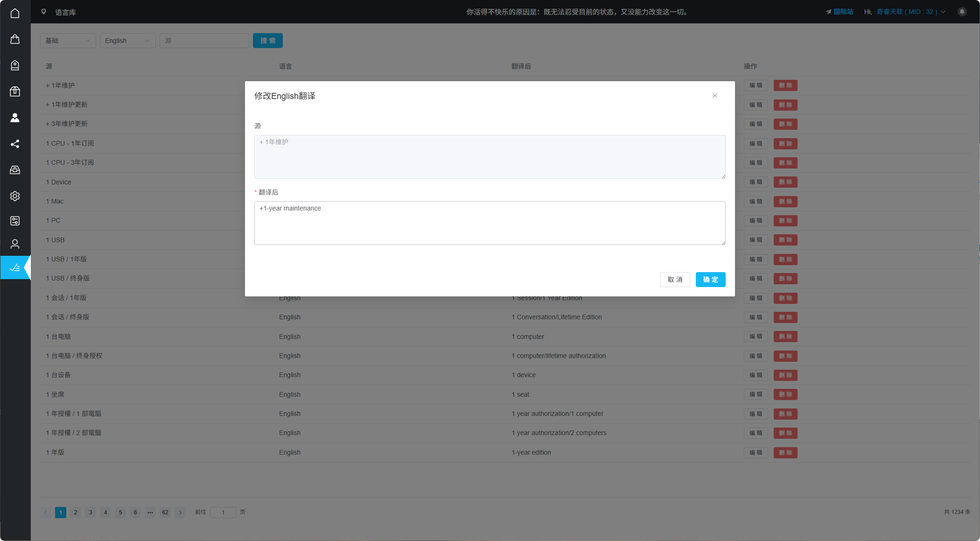The height and width of the screenshot is (541, 980).
Task: Select the person icon in the sidebar
Action: pyautogui.click(x=15, y=118)
